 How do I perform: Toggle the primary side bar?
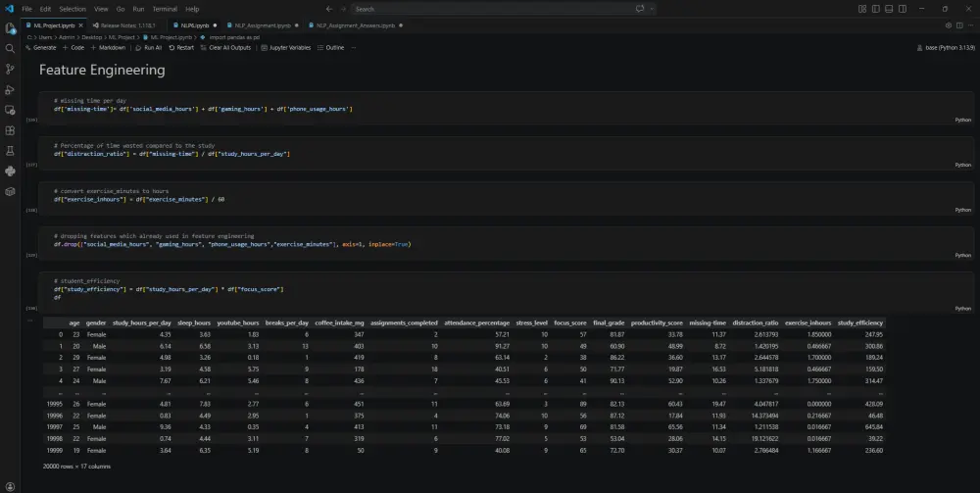click(875, 9)
